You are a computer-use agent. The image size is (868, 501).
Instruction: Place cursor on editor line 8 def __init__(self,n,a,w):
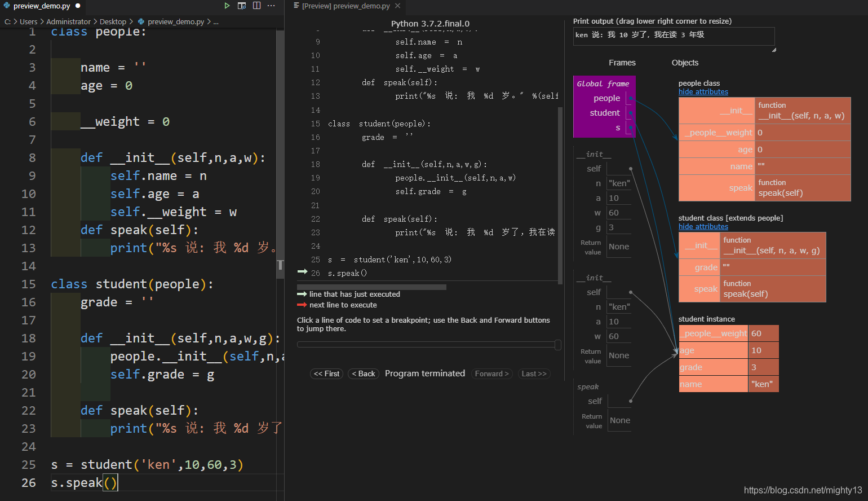[x=172, y=158]
